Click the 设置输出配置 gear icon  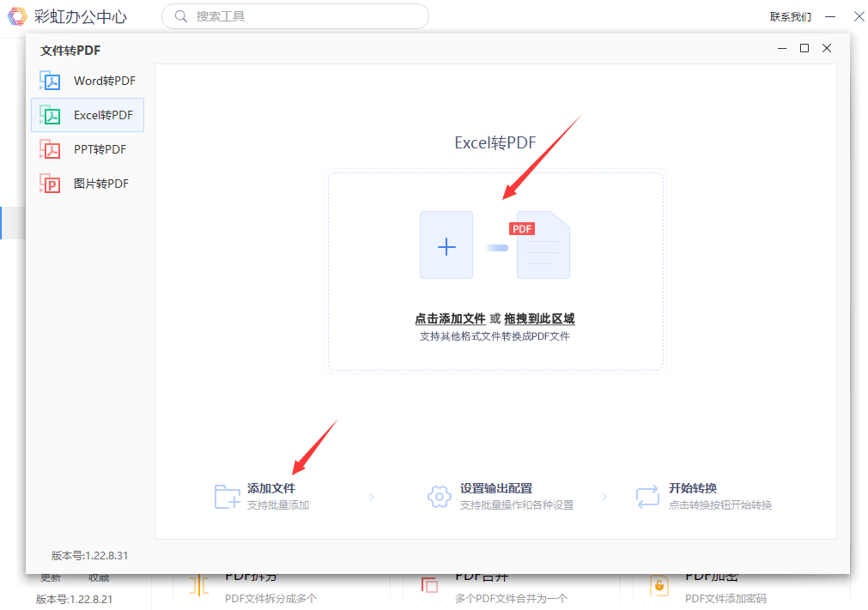pyautogui.click(x=439, y=496)
